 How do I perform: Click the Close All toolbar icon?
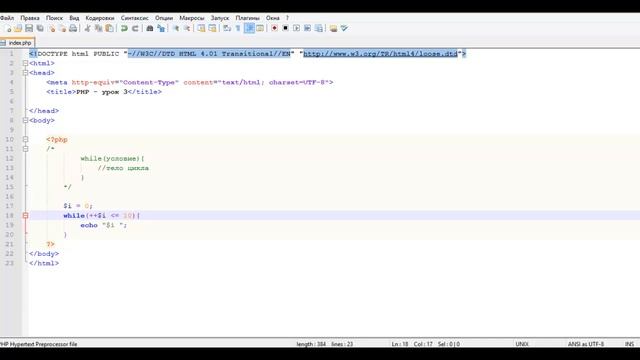pos(62,28)
